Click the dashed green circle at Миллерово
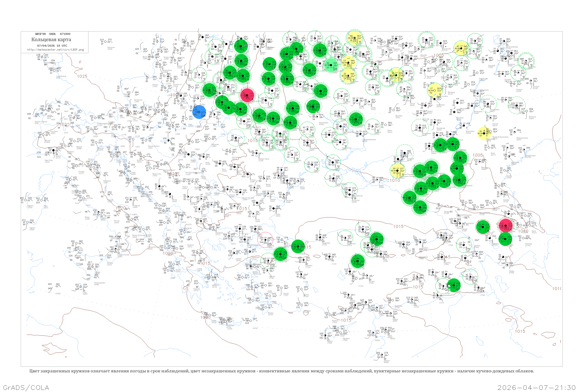Image resolution: width=588 pixels, height=392 pixels. [x=420, y=128]
